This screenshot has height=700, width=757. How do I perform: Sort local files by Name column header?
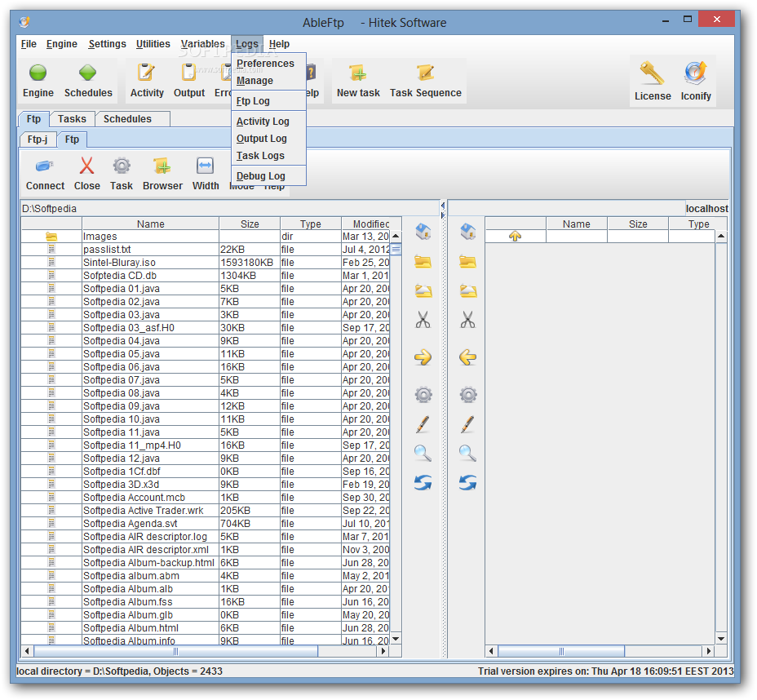[151, 224]
